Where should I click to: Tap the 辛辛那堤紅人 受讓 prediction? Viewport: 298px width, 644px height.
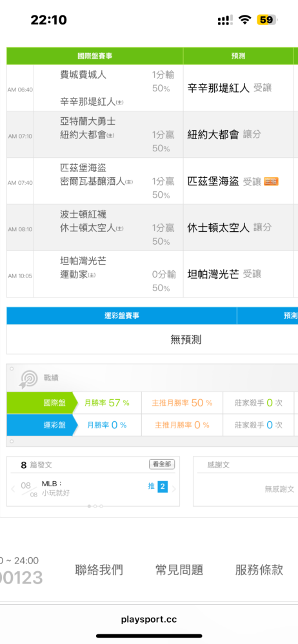230,88
